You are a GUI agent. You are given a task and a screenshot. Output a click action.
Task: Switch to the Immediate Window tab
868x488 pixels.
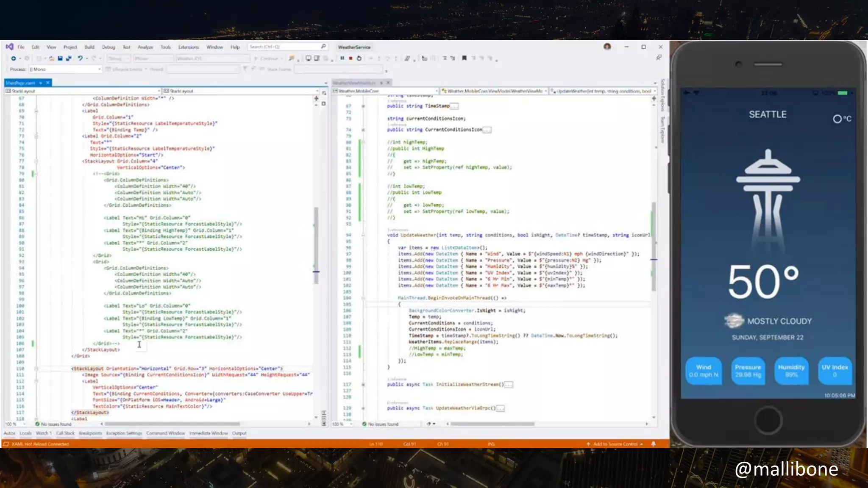click(208, 433)
